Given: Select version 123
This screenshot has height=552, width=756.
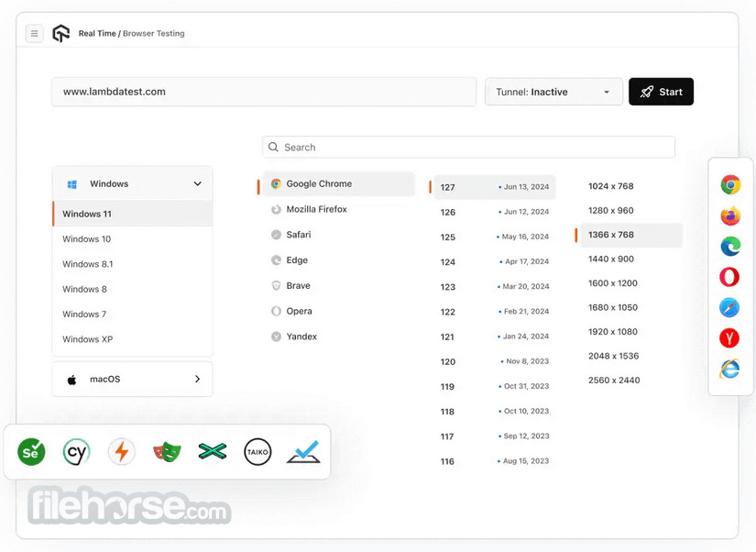Looking at the screenshot, I should pyautogui.click(x=495, y=287).
